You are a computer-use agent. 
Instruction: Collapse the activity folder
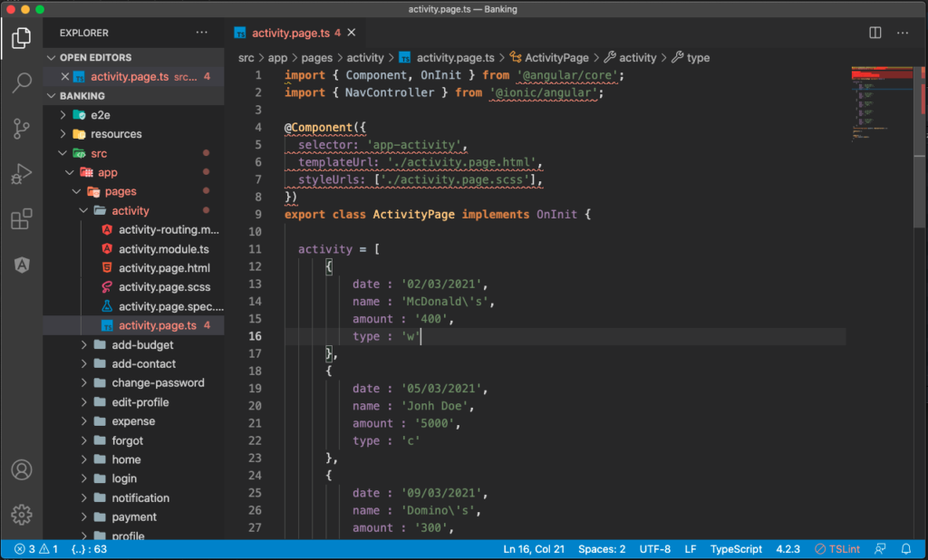pos(82,209)
